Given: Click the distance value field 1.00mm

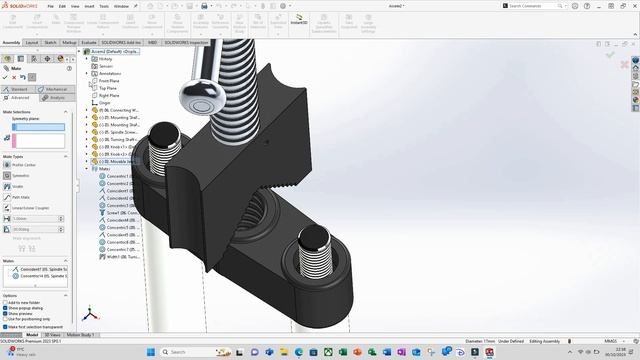Looking at the screenshot, I should click(x=35, y=219).
